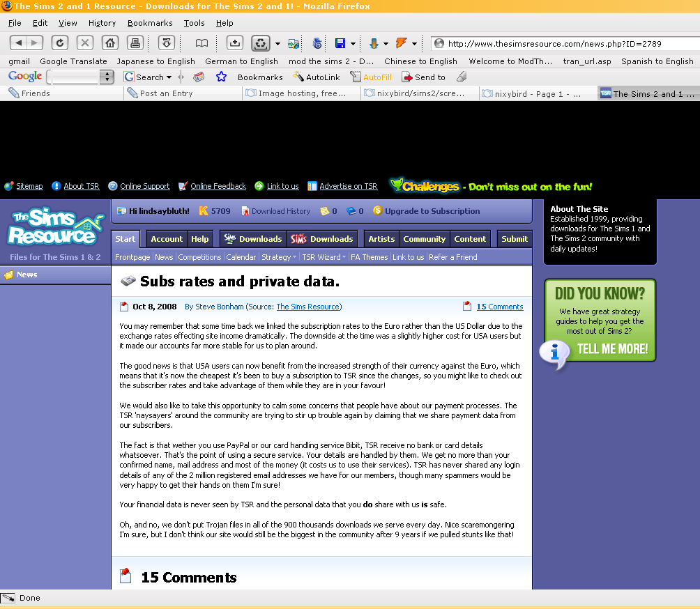The height and width of the screenshot is (609, 700).
Task: Click the new tab toolbar icon
Action: [x=234, y=43]
